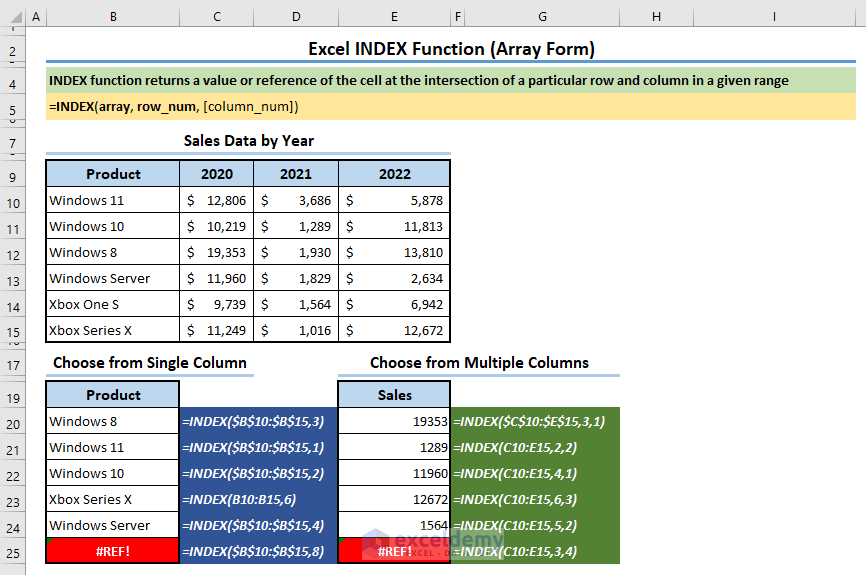This screenshot has width=866, height=575.
Task: Click 'Windows 10' in the sales data table
Action: coord(113,226)
